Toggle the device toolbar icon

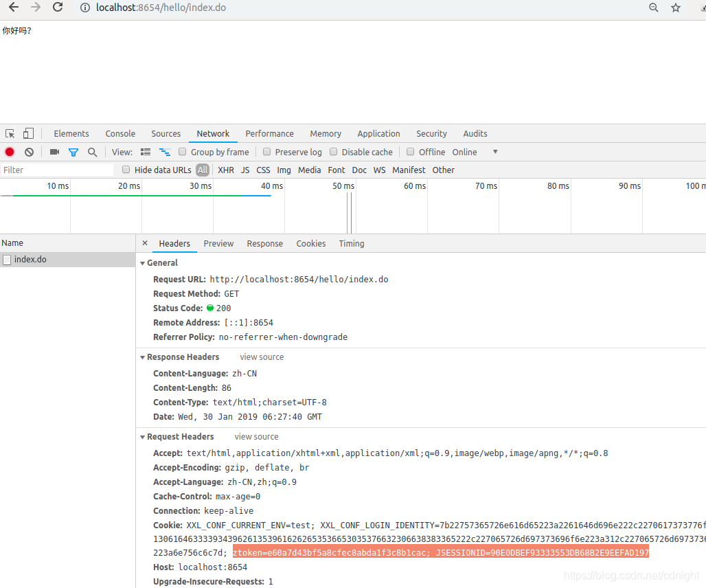pyautogui.click(x=28, y=133)
